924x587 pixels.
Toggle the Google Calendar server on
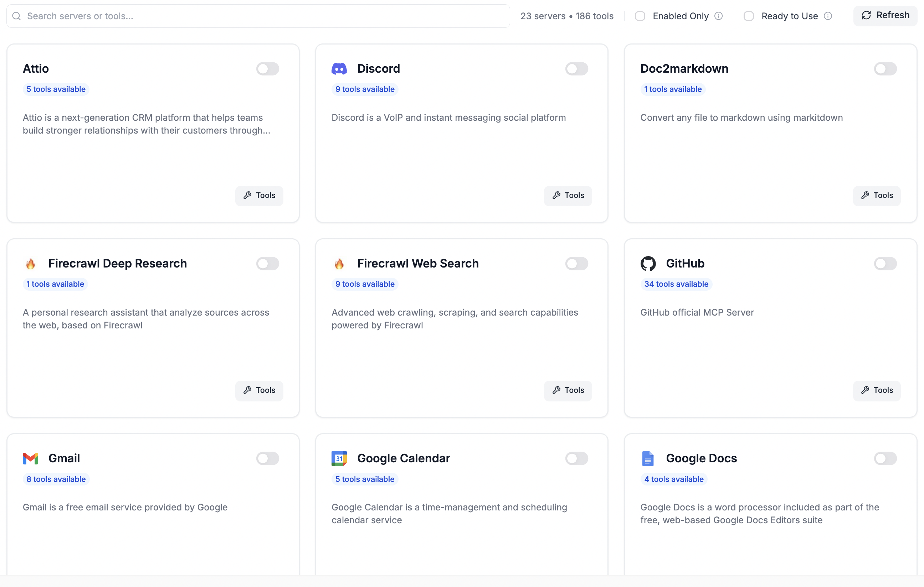pos(576,458)
